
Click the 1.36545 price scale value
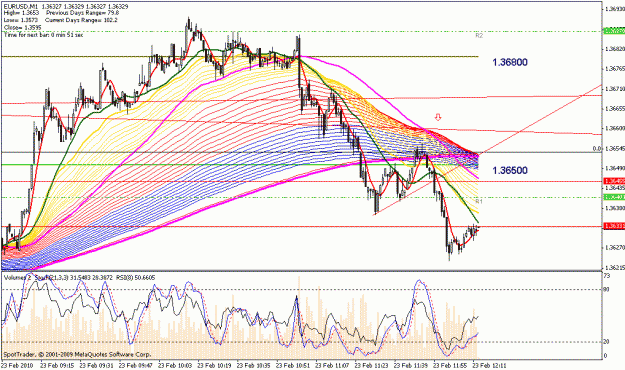(615, 148)
